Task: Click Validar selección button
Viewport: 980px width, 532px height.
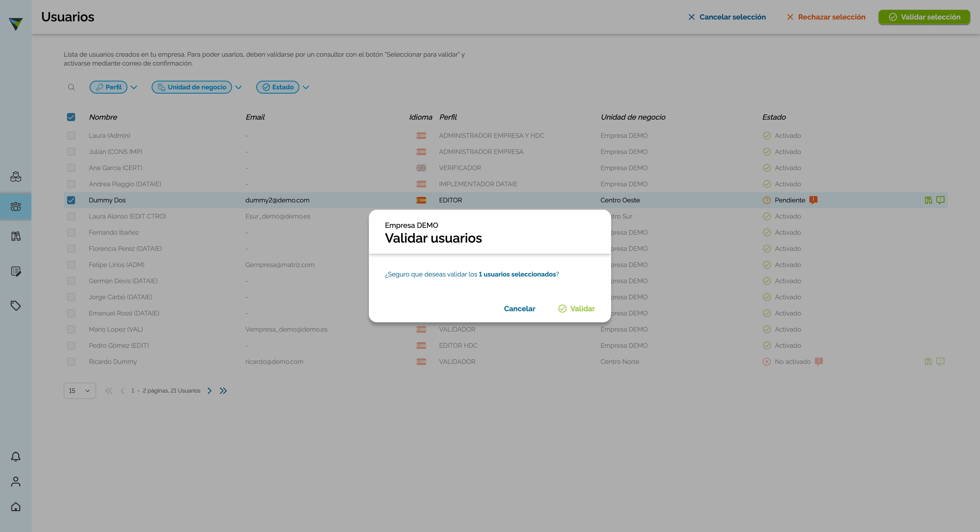Action: click(x=924, y=17)
